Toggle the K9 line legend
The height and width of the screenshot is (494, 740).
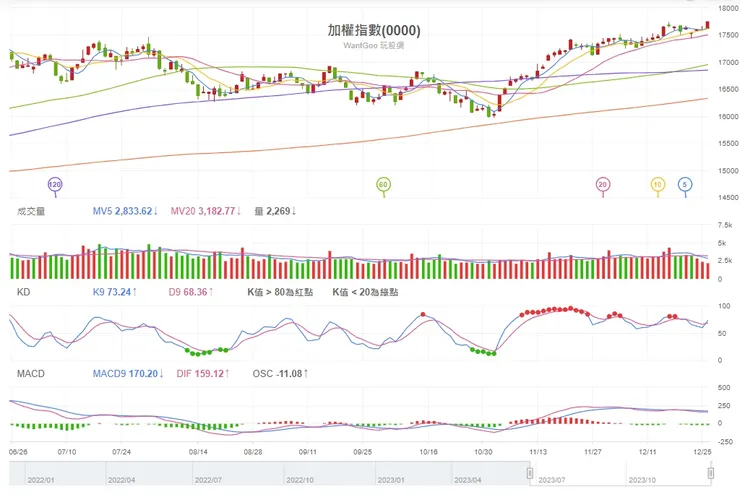pyautogui.click(x=114, y=292)
